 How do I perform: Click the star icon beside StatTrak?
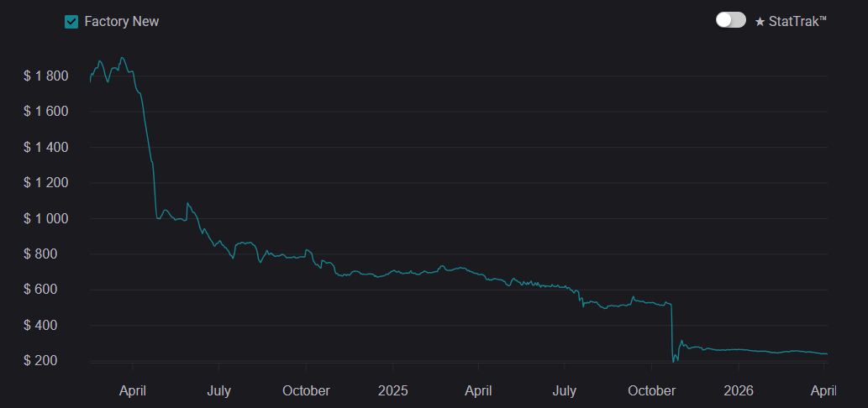pyautogui.click(x=760, y=21)
